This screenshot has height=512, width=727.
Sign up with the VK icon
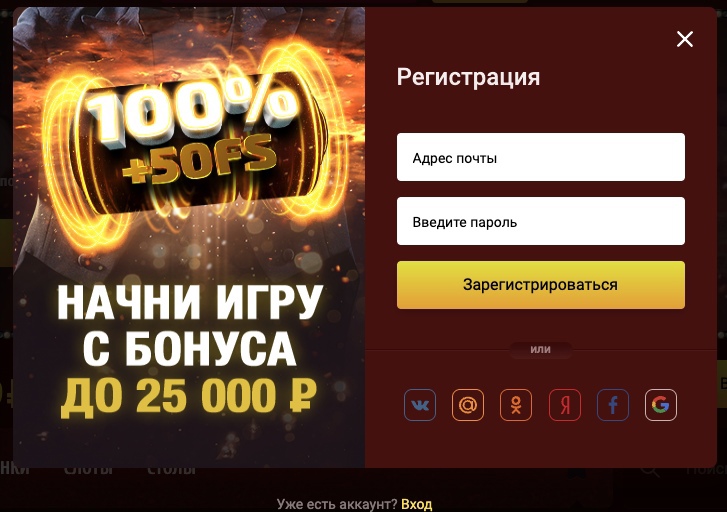(420, 405)
